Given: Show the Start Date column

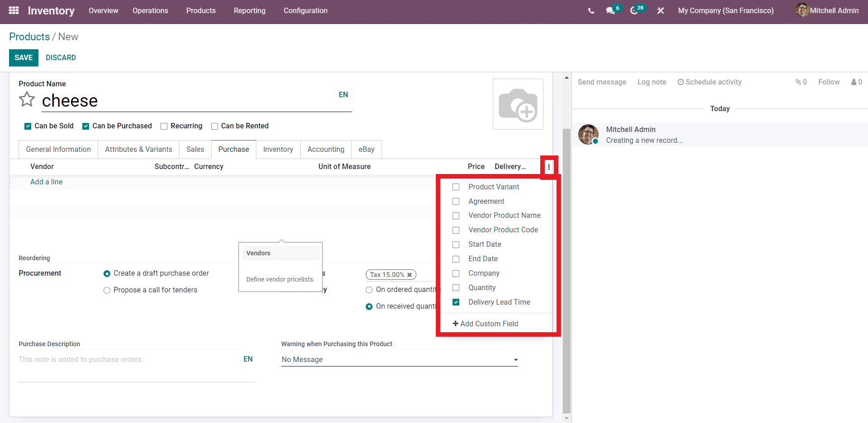Looking at the screenshot, I should (456, 244).
